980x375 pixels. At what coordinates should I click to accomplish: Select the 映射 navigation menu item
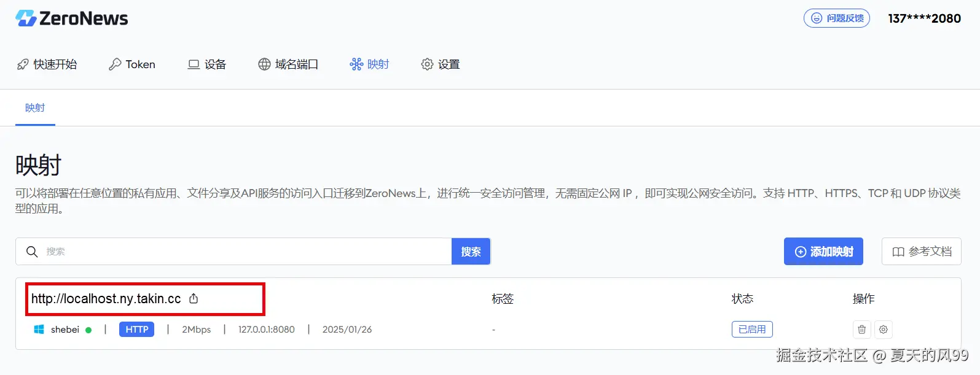369,64
